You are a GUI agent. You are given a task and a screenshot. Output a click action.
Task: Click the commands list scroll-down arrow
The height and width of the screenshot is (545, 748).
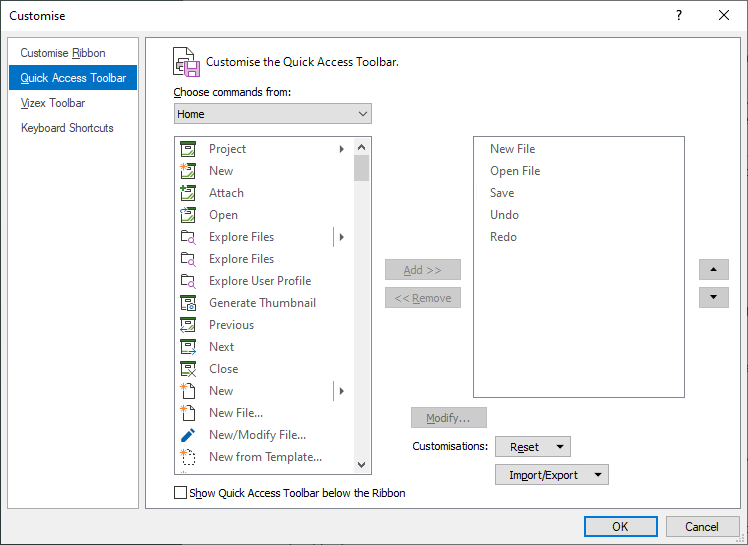tap(362, 464)
